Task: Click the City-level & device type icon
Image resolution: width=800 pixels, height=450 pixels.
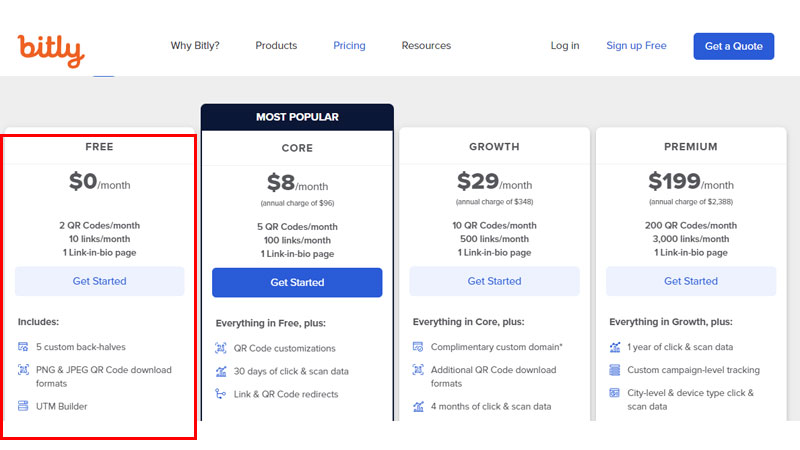Action: 614,394
